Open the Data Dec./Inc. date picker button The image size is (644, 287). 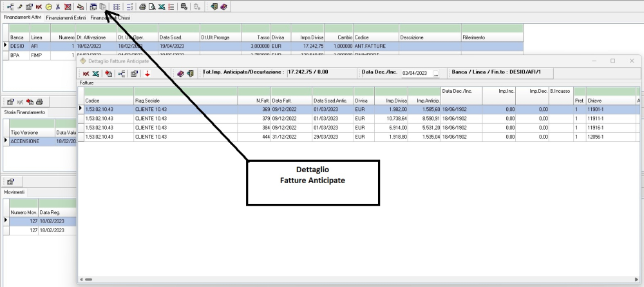coord(435,74)
